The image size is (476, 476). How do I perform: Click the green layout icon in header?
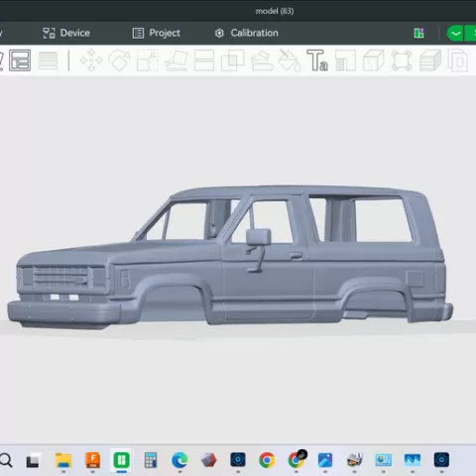coord(418,33)
